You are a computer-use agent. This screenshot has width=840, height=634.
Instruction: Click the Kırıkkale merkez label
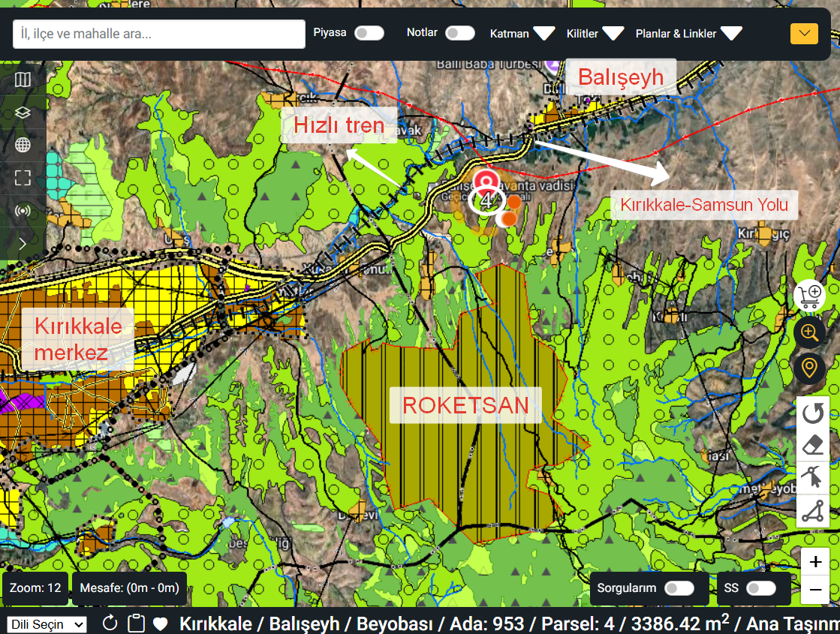pos(78,339)
